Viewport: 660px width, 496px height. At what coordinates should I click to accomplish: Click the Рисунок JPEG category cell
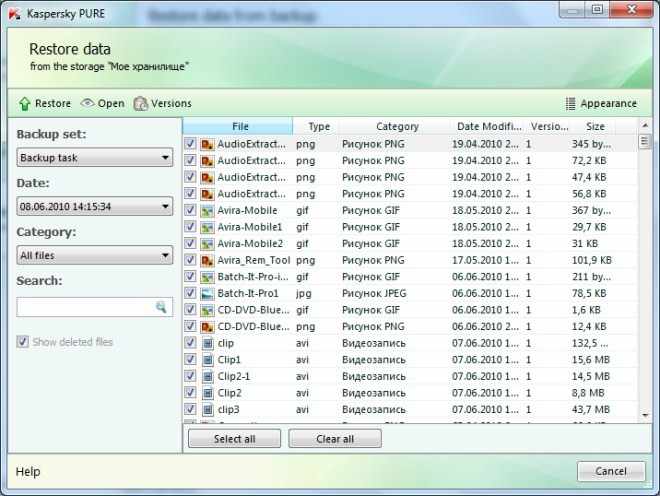374,293
